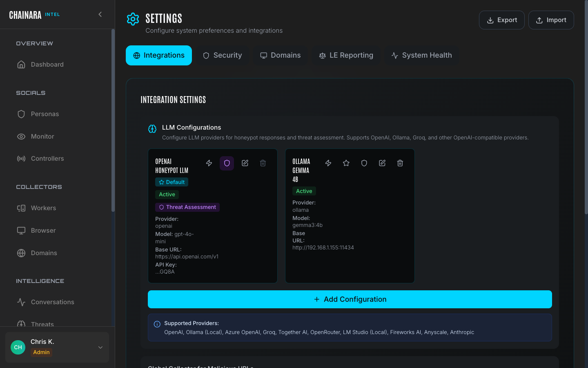Set Ollama Gemma 4B as default with star
Screen dimensions: 588x368
346,163
